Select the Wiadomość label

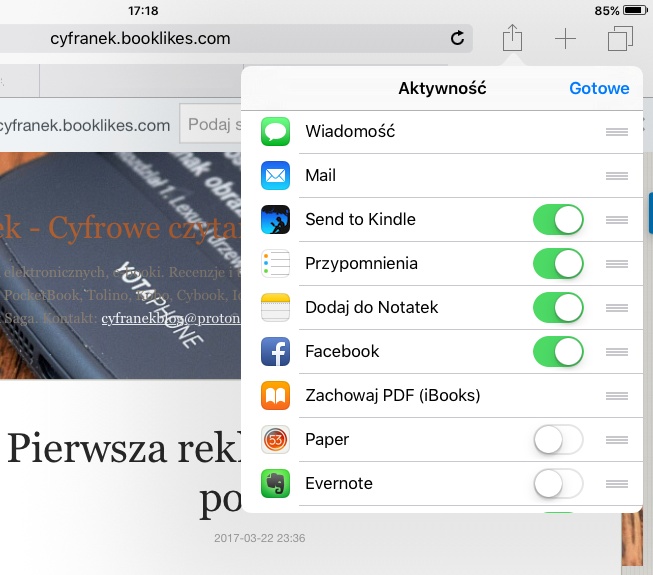pyautogui.click(x=350, y=131)
